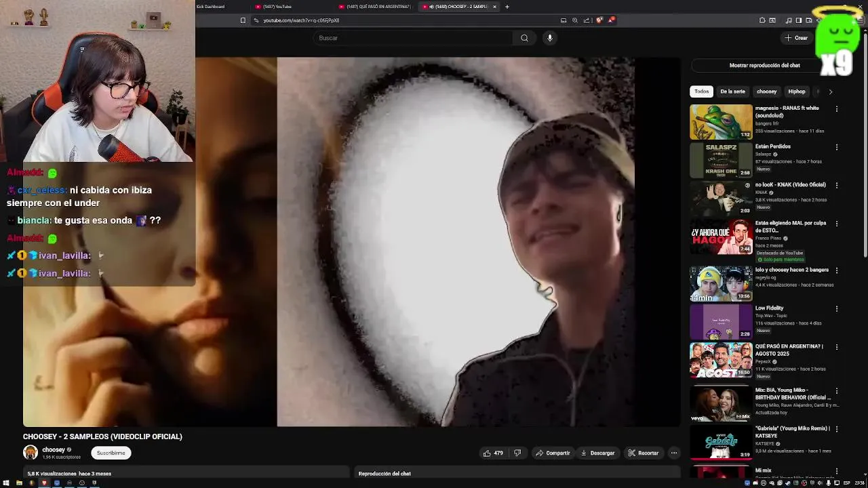This screenshot has width=868, height=488.
Task: Click bookmark icon left of address bar
Action: pos(243,20)
